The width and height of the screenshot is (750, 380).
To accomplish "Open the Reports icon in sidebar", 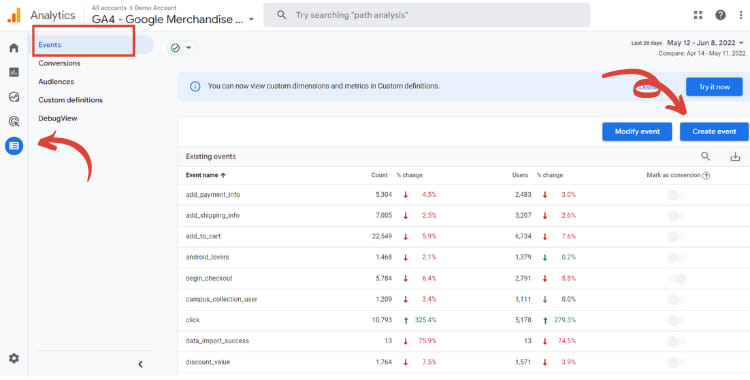I will [14, 72].
